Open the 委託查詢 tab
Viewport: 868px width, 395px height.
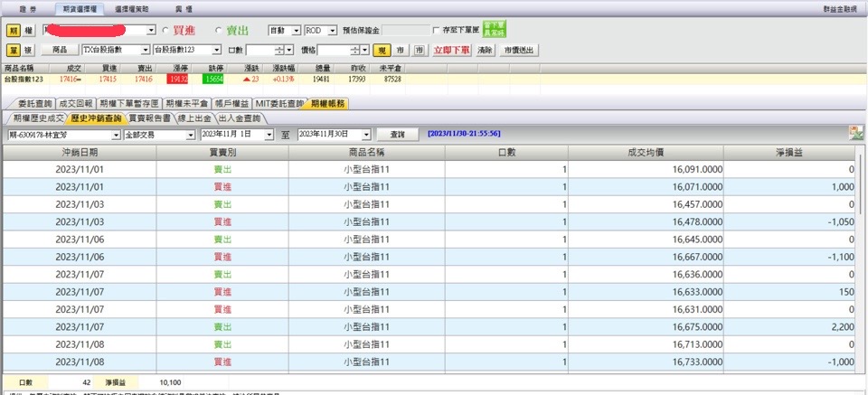(32, 103)
